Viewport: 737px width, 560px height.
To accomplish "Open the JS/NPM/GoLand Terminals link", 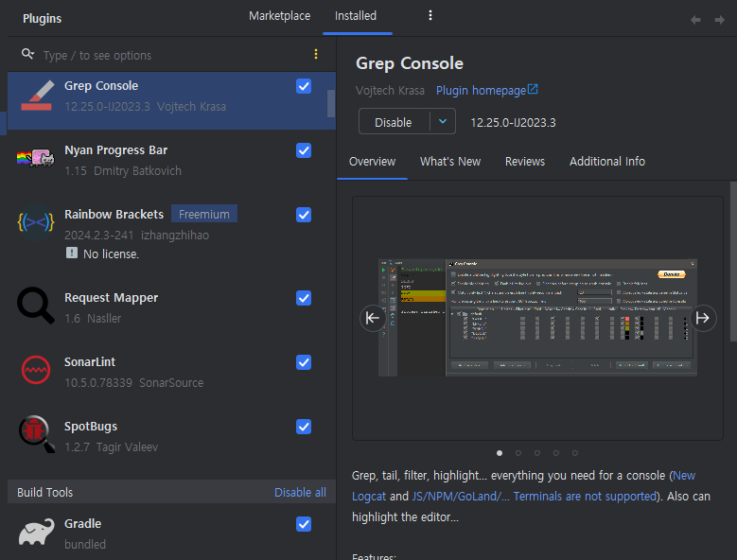I will click(x=534, y=496).
